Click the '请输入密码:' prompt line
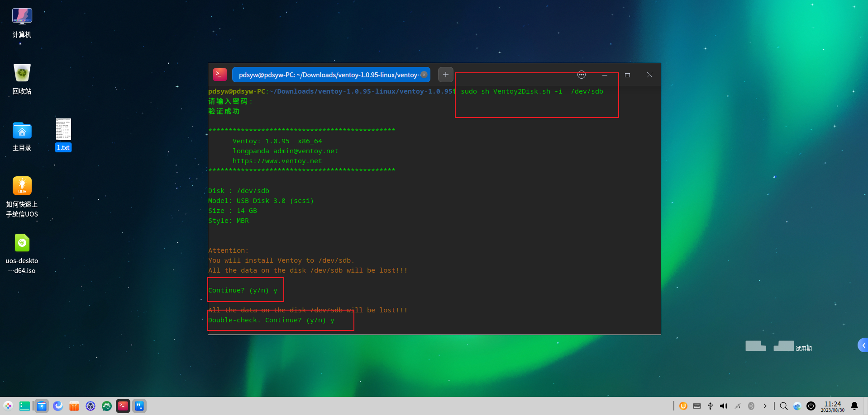Viewport: 868px width, 415px height. (230, 101)
